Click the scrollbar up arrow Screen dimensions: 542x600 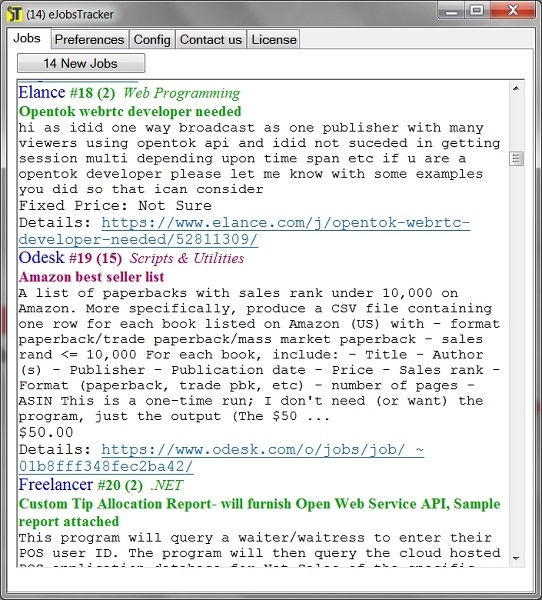(516, 88)
